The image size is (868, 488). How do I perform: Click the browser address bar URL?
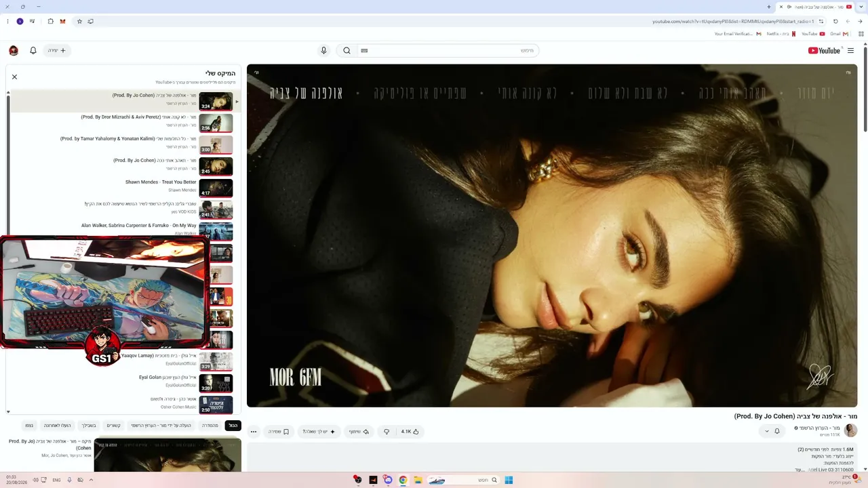tap(733, 22)
